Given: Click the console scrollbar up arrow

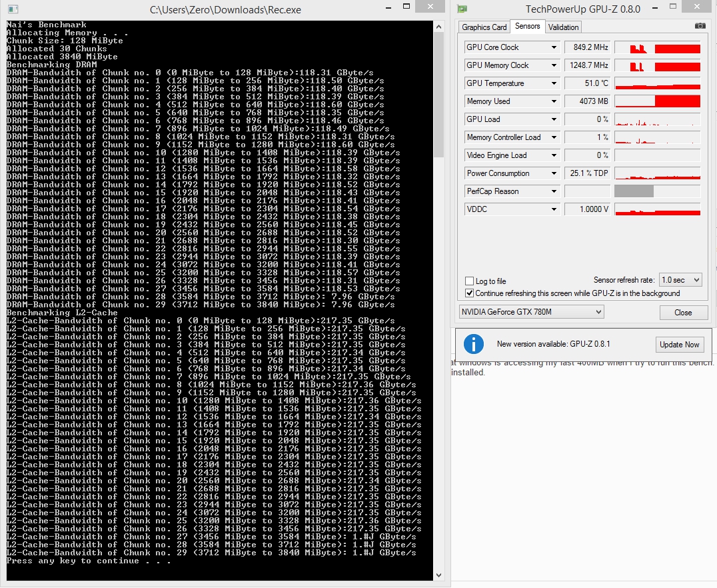Looking at the screenshot, I should pyautogui.click(x=438, y=27).
